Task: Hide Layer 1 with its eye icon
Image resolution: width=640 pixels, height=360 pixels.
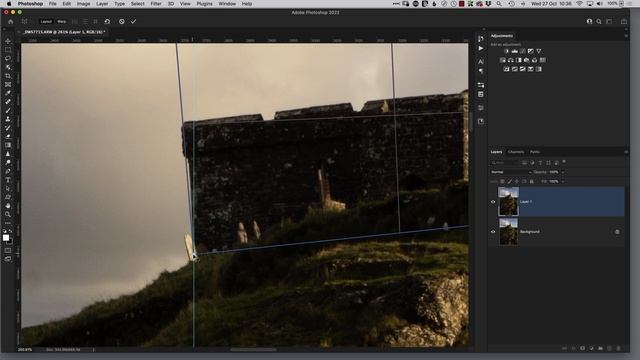Action: point(493,202)
